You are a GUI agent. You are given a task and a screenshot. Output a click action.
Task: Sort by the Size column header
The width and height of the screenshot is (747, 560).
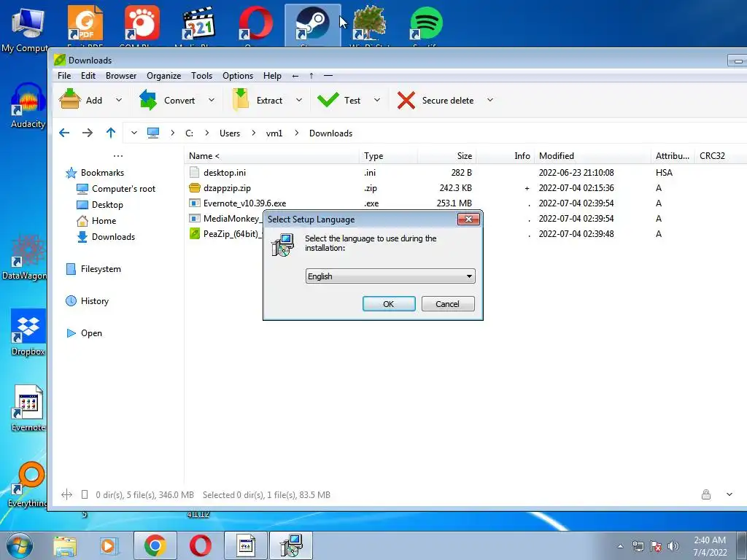(x=447, y=156)
